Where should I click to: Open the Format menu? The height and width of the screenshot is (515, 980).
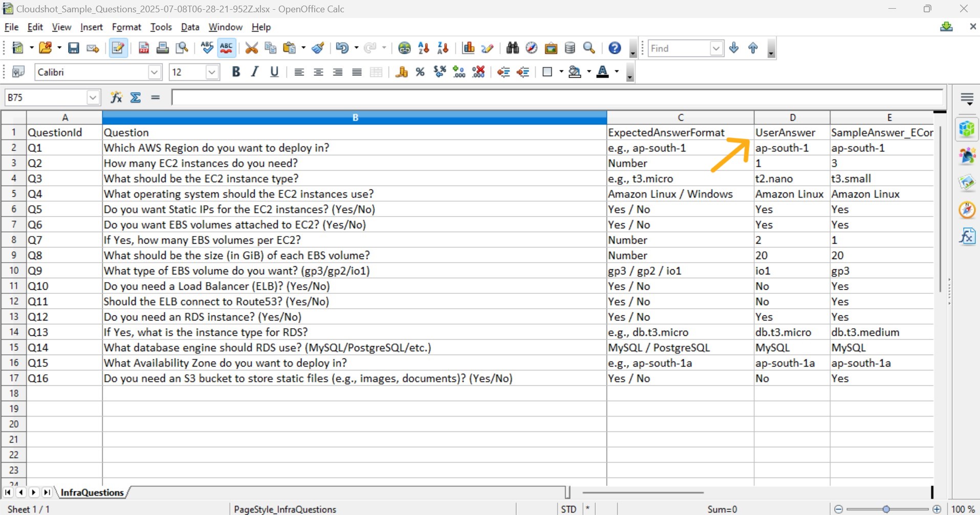click(x=126, y=27)
